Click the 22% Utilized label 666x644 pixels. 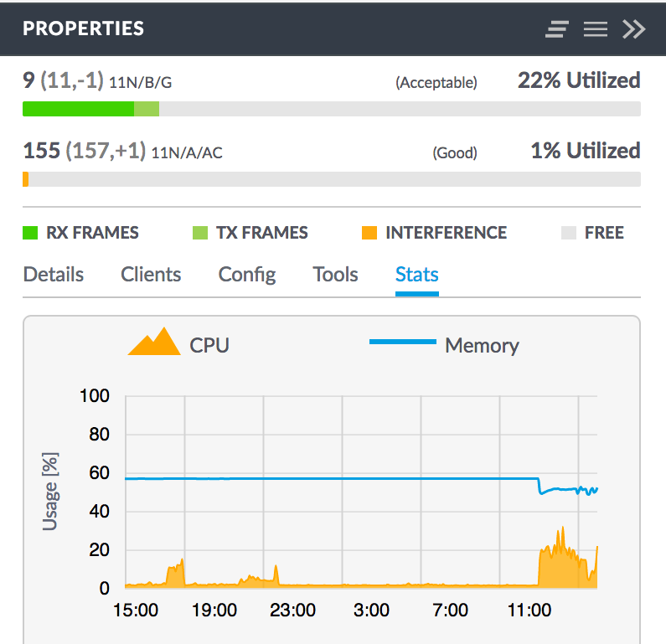578,80
